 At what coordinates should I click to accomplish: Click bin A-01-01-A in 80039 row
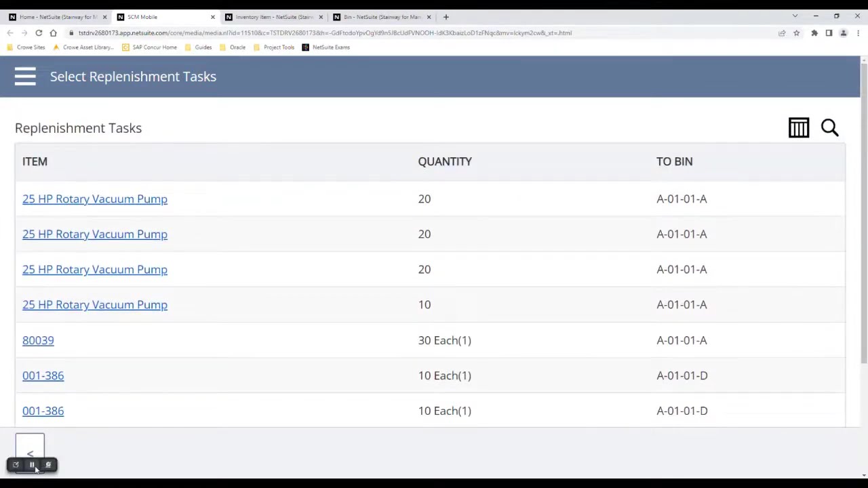tap(682, 340)
